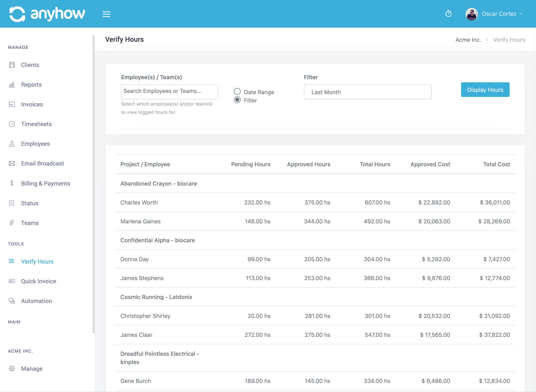Click the Search Employees or Teams field
The width and height of the screenshot is (536, 392).
169,92
